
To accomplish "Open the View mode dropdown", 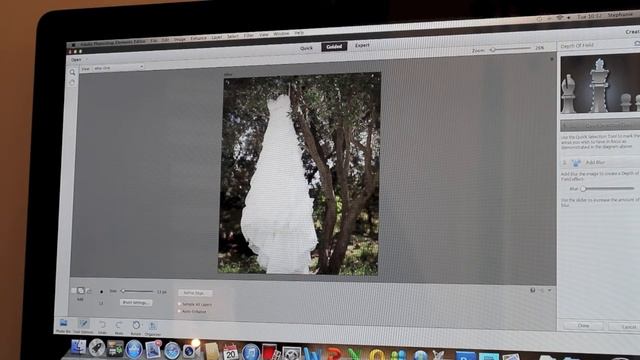I will pos(118,68).
